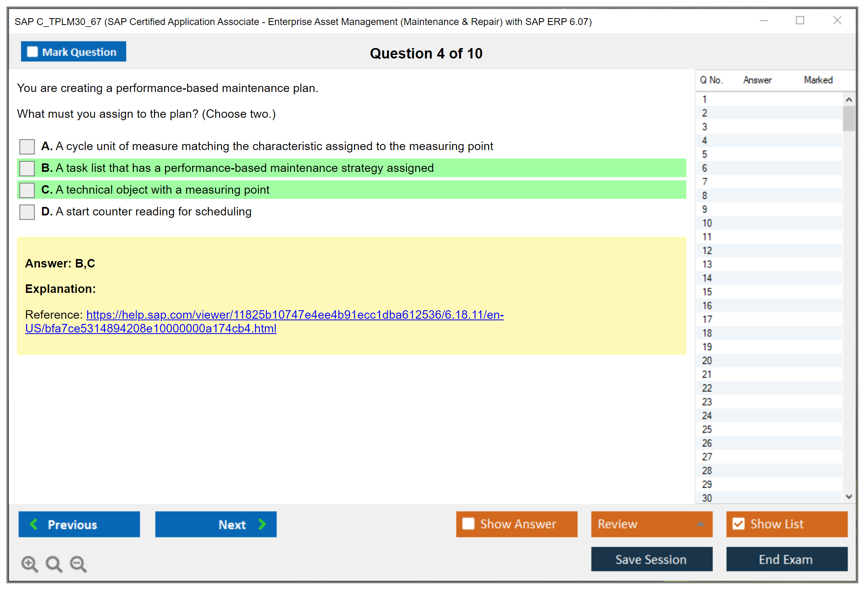Click the reset zoom magnifier icon
Screen dimensions: 868x593
(x=54, y=564)
